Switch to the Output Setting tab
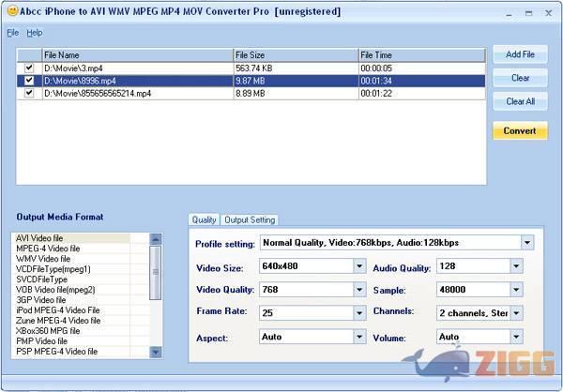This screenshot has width=563, height=392. [x=250, y=219]
